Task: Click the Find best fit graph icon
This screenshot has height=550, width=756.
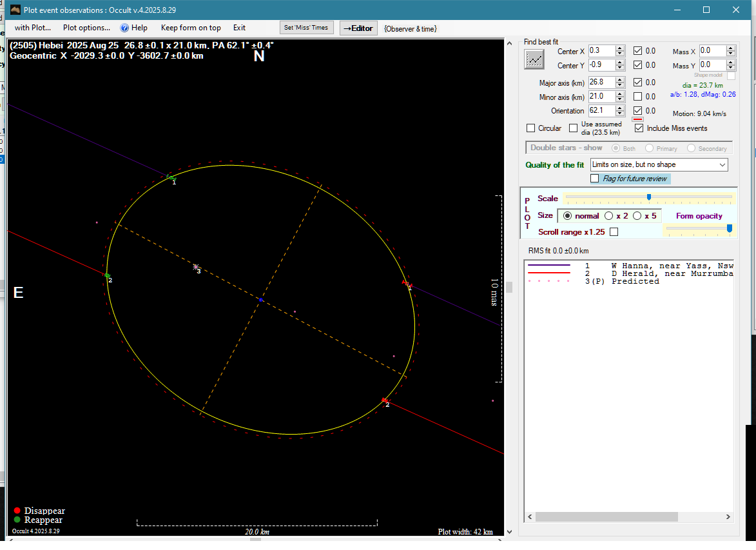Action: [x=534, y=59]
